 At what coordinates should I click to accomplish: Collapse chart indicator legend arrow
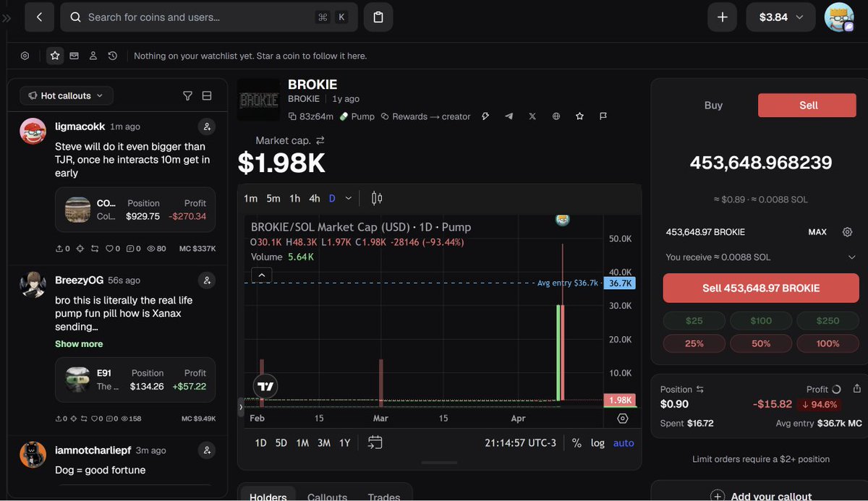click(x=262, y=275)
